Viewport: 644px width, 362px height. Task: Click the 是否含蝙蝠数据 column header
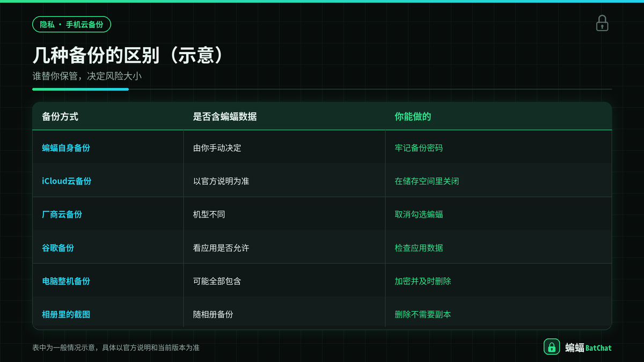[x=225, y=116]
